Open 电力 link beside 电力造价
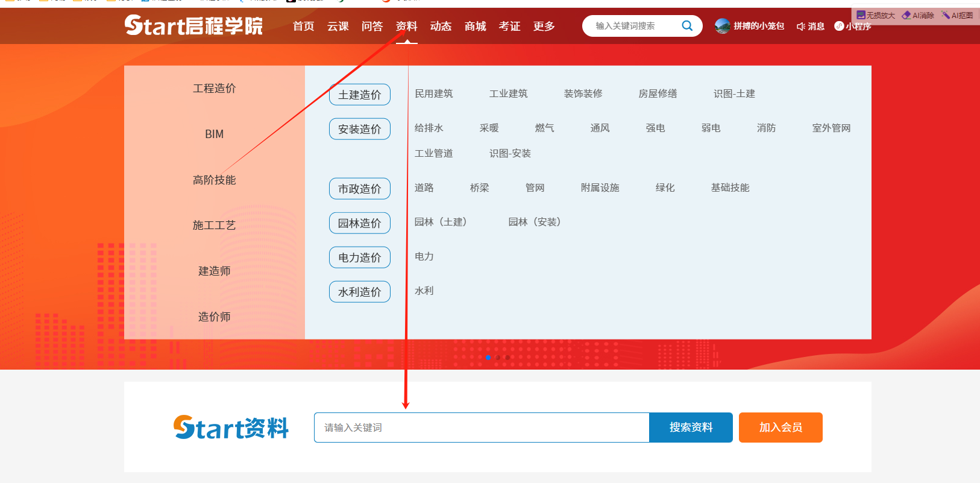 pyautogui.click(x=424, y=256)
